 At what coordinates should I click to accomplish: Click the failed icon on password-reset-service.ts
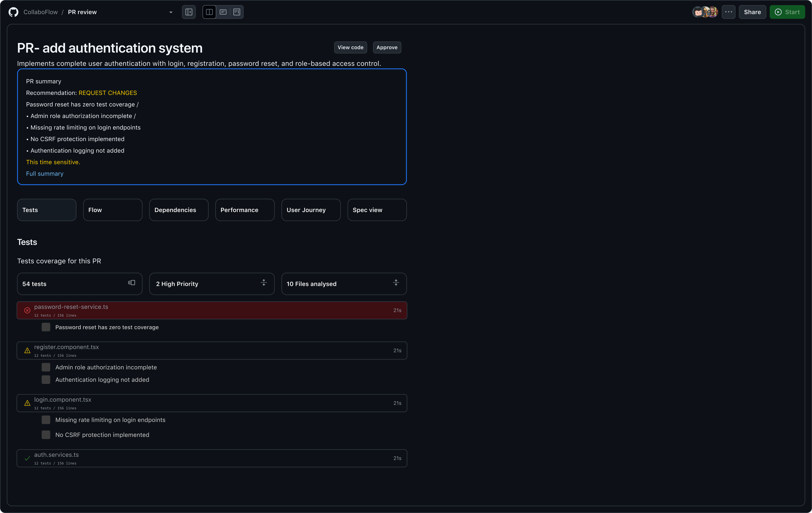(27, 310)
